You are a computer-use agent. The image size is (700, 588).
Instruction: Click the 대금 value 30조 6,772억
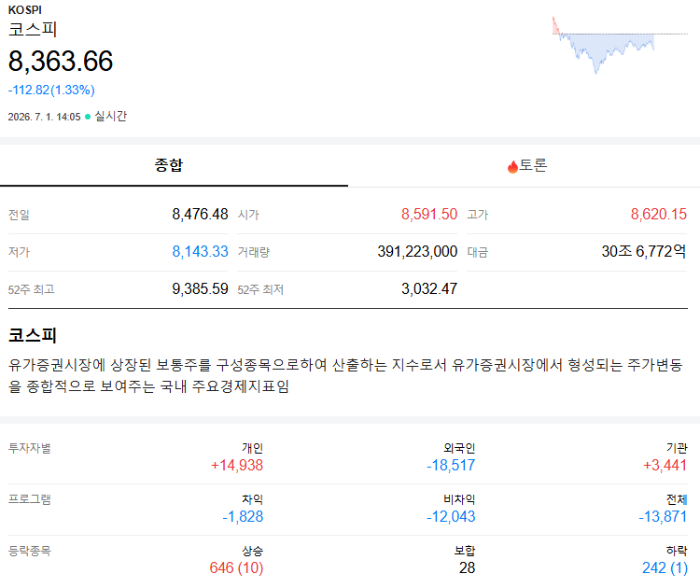click(644, 251)
